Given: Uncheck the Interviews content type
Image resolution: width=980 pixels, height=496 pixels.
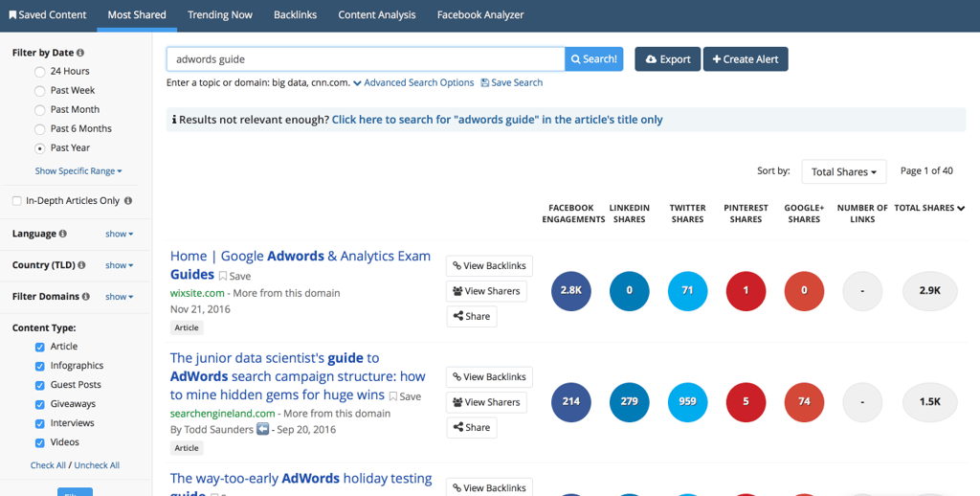Looking at the screenshot, I should (x=40, y=423).
